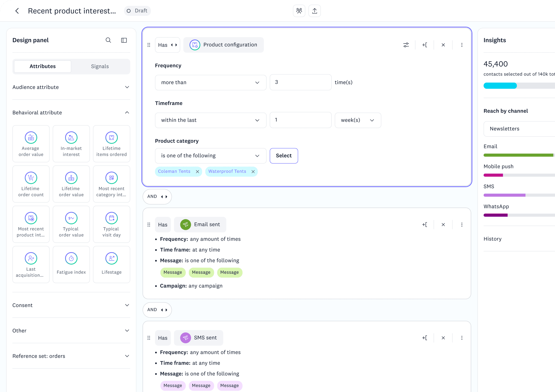Grab the SMS sent drag handle
The image size is (555, 392).
[x=149, y=338]
